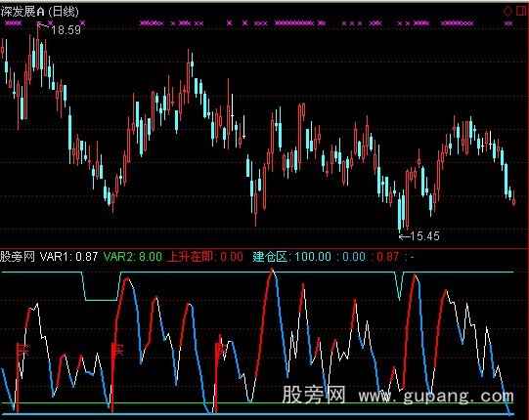
Task: Select the 15.45 low price label
Action: tap(425, 236)
